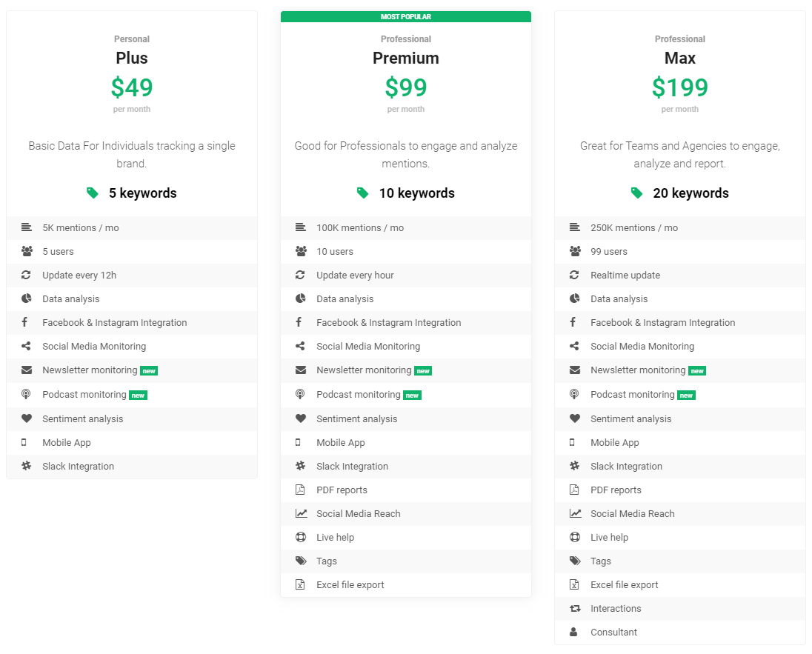
Task: Click the person icon beside "Consultant"
Action: (x=574, y=632)
